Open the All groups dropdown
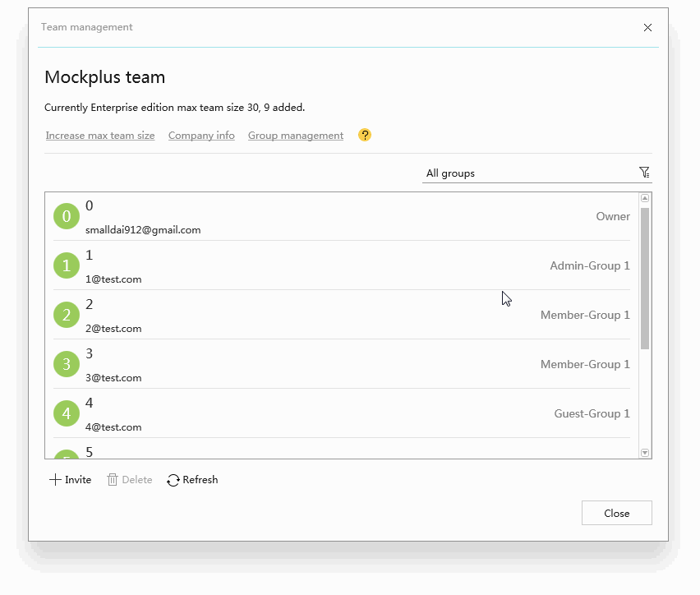The height and width of the screenshot is (595, 700). 537,173
